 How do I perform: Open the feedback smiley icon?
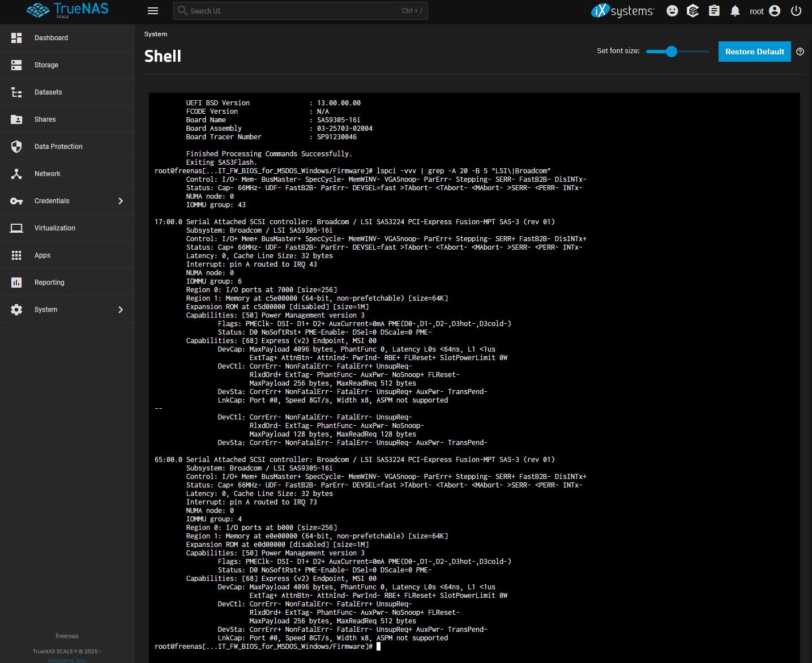[672, 11]
